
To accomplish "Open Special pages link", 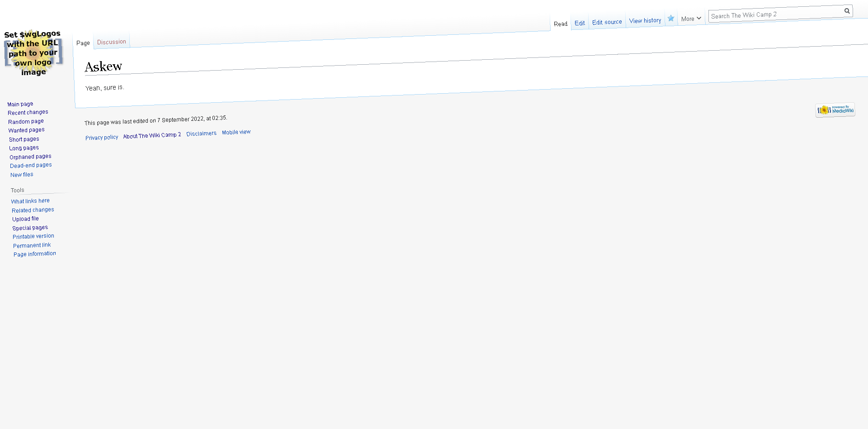I will [30, 228].
